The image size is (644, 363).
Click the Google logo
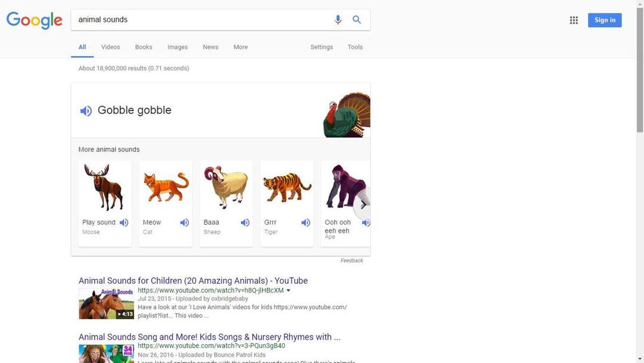tap(35, 20)
